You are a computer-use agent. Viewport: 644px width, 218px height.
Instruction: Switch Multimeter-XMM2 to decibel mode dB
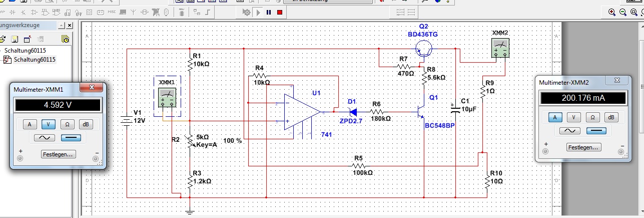pyautogui.click(x=610, y=117)
